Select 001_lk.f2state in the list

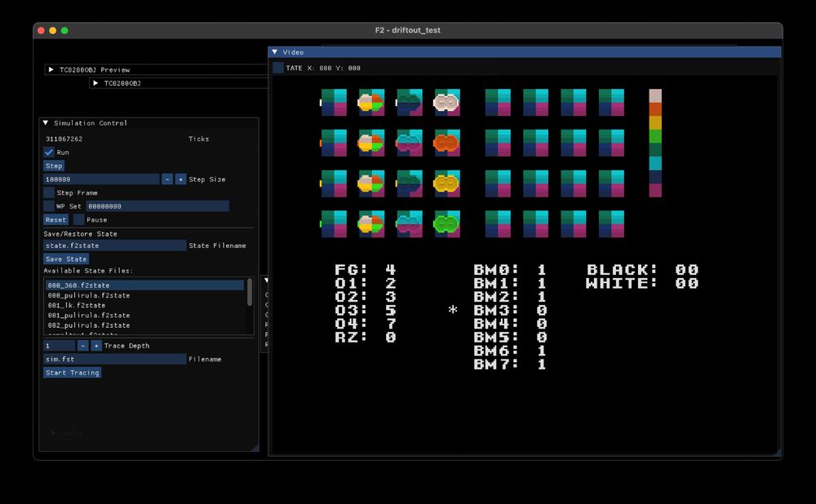[x=76, y=305]
